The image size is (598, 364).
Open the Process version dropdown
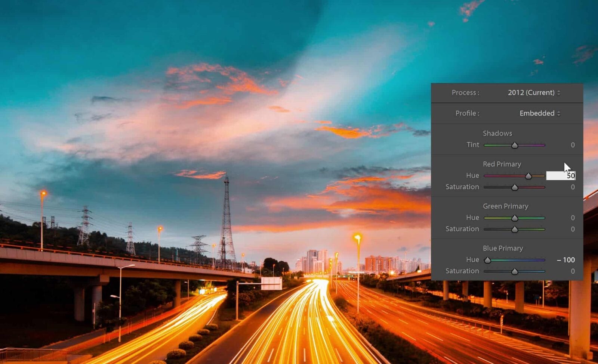pos(534,93)
